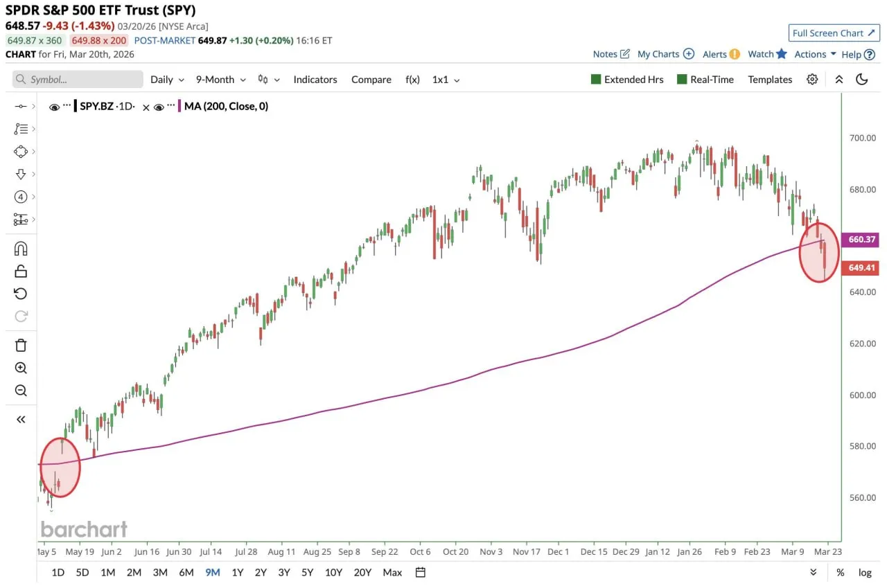
Task: Enable Extended Hrs data
Action: pos(627,79)
